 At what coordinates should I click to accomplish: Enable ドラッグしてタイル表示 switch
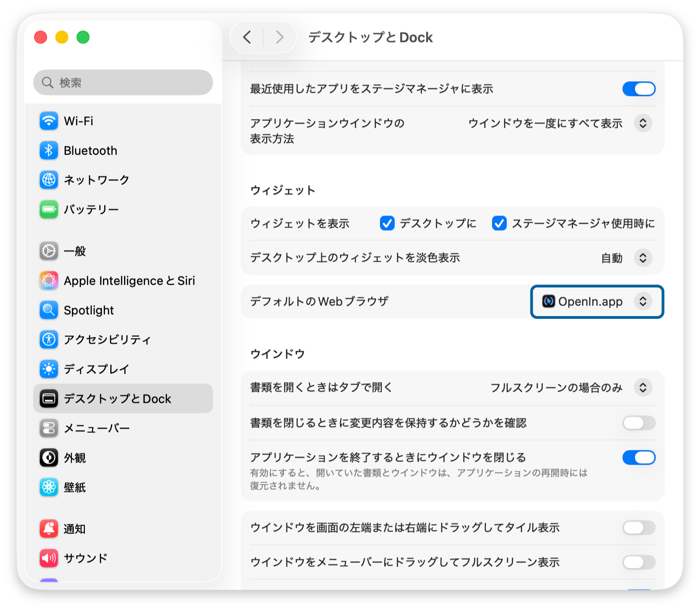point(639,527)
